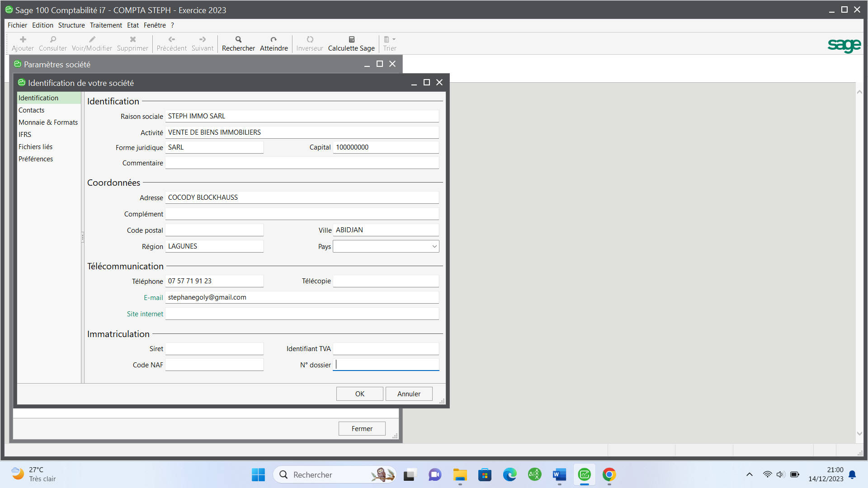868x488 pixels.
Task: Open the Edition menu
Action: pyautogui.click(x=42, y=25)
